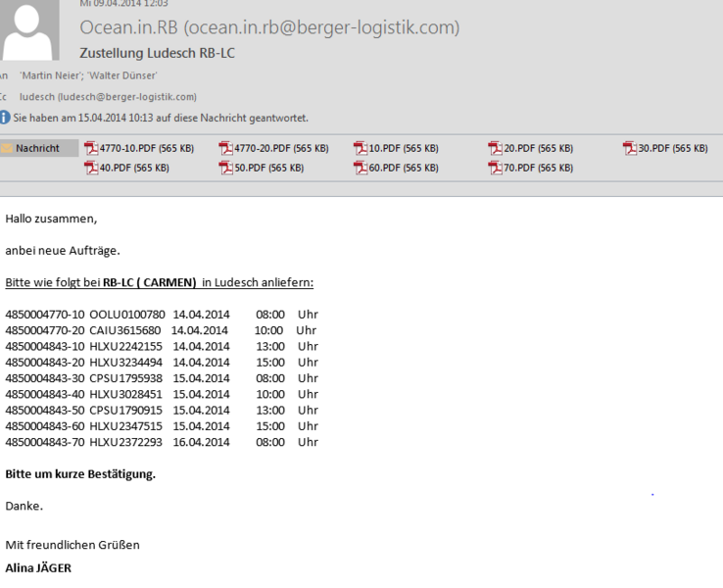
Task: Click the row with container CAIU3615680
Action: tap(161, 330)
